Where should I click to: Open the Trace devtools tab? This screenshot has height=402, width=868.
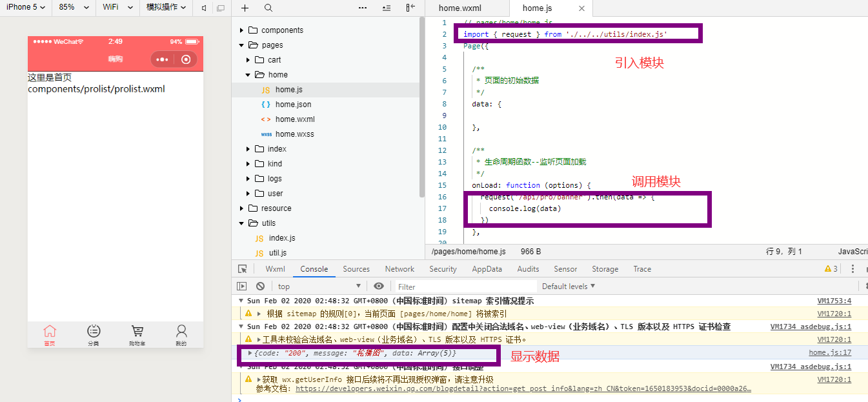[642, 269]
